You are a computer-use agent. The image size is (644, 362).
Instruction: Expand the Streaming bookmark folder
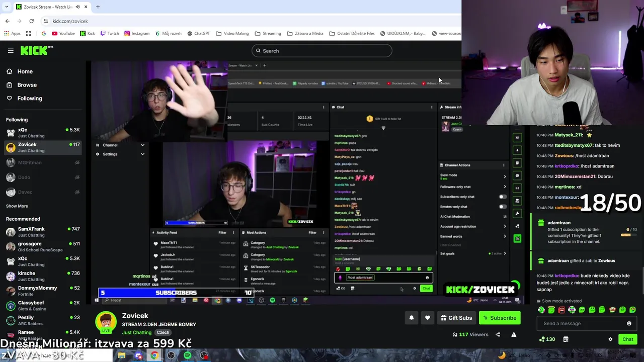(x=268, y=34)
